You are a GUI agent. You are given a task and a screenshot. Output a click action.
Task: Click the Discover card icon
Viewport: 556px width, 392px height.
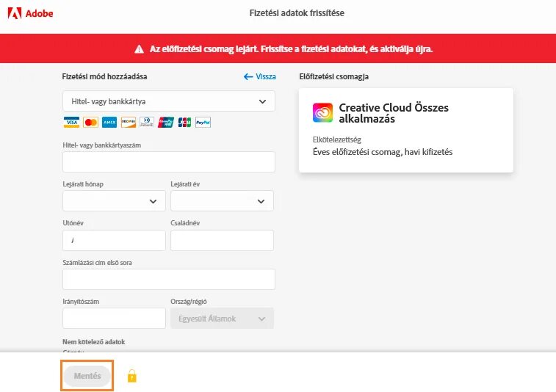pos(129,123)
